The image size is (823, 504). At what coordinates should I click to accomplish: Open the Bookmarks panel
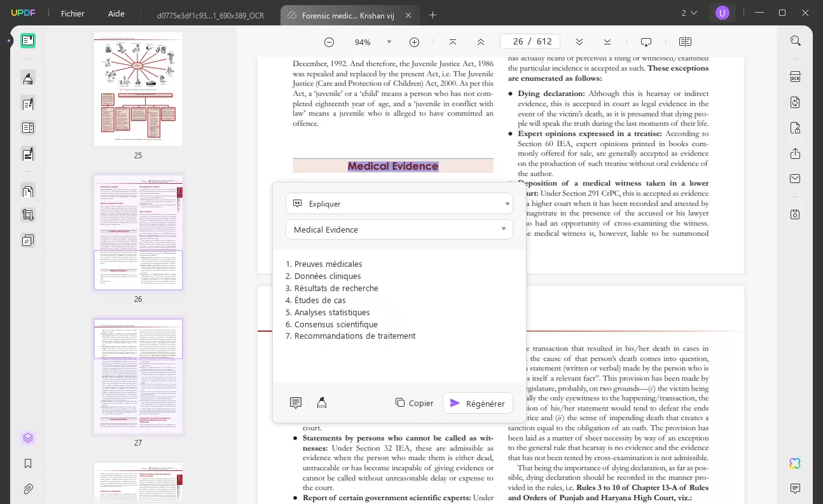(x=27, y=464)
